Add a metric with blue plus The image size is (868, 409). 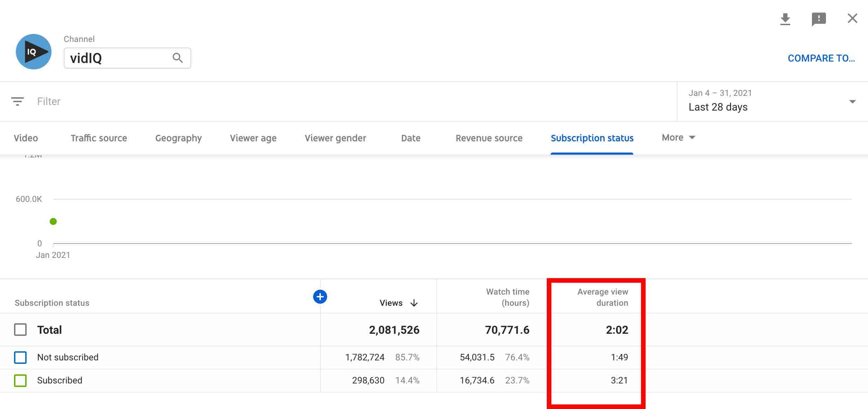[x=320, y=297]
